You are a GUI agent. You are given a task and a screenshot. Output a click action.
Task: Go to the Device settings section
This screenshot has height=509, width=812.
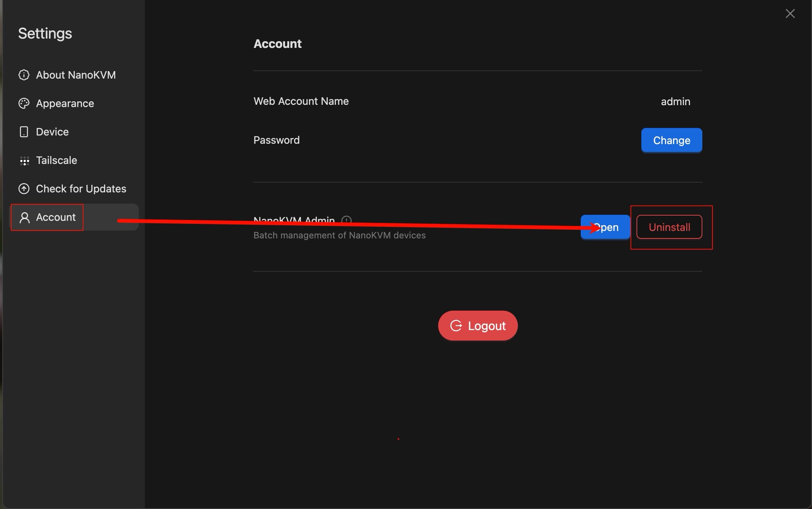(x=52, y=132)
